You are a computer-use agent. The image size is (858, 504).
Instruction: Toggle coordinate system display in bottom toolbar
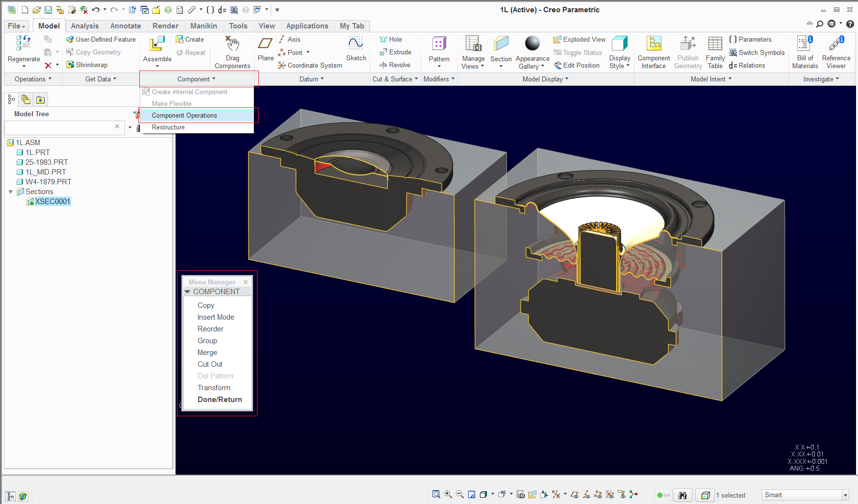(610, 495)
